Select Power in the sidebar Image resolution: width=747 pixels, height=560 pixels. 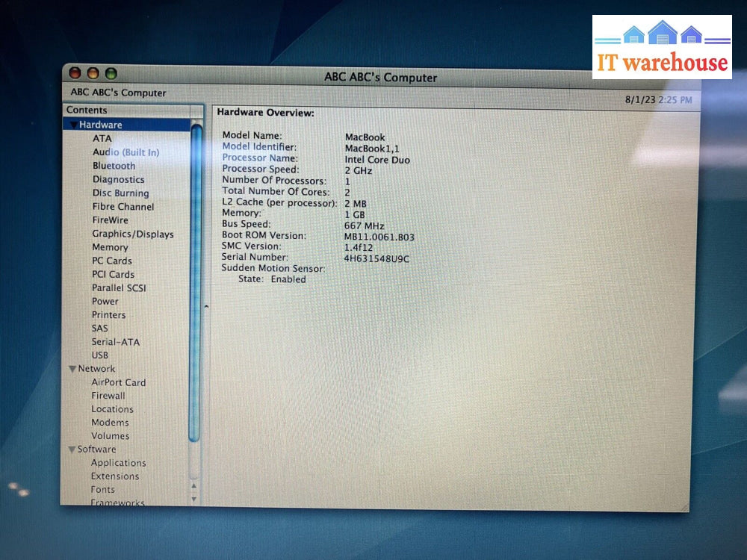(105, 302)
